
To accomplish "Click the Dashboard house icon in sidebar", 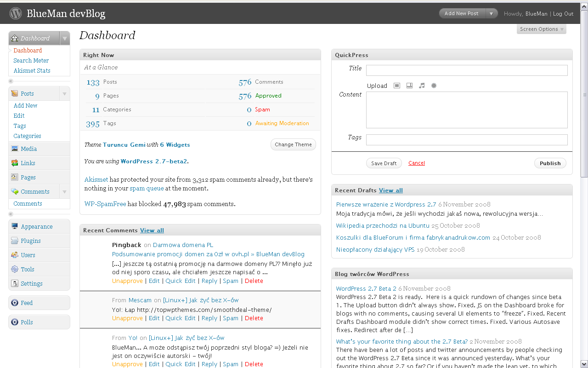I will click(15, 38).
